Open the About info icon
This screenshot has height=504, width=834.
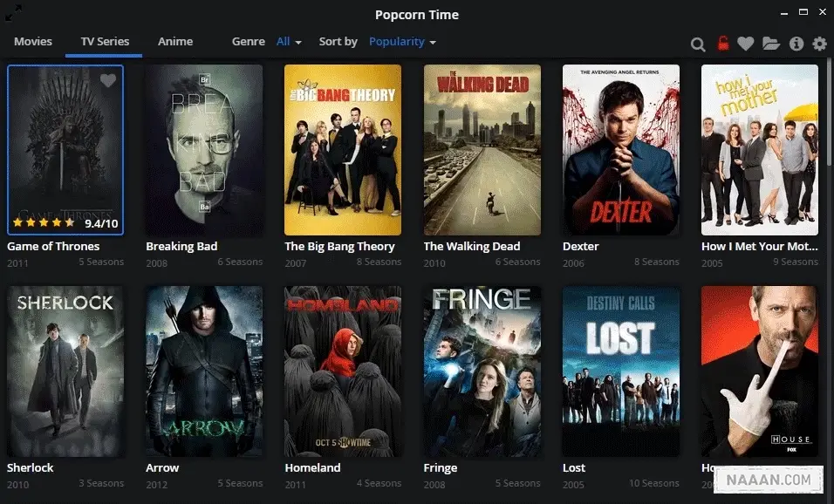click(796, 44)
